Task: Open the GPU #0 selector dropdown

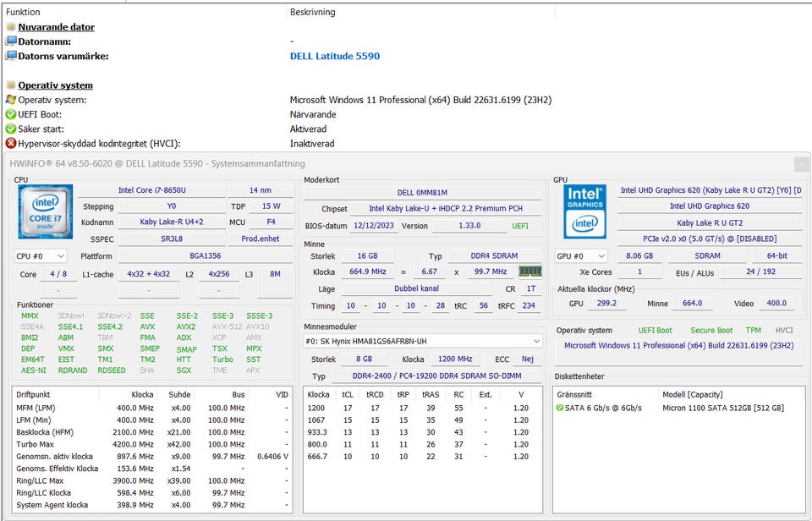Action: (x=582, y=255)
